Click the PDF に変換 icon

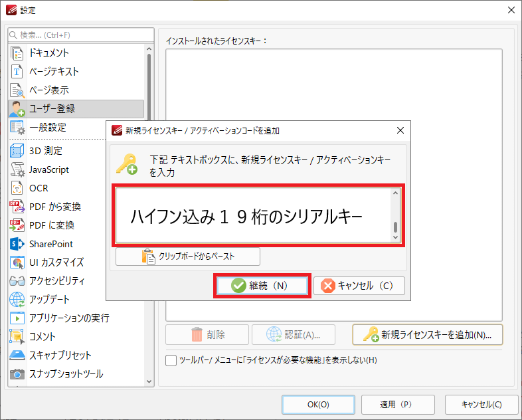17,225
